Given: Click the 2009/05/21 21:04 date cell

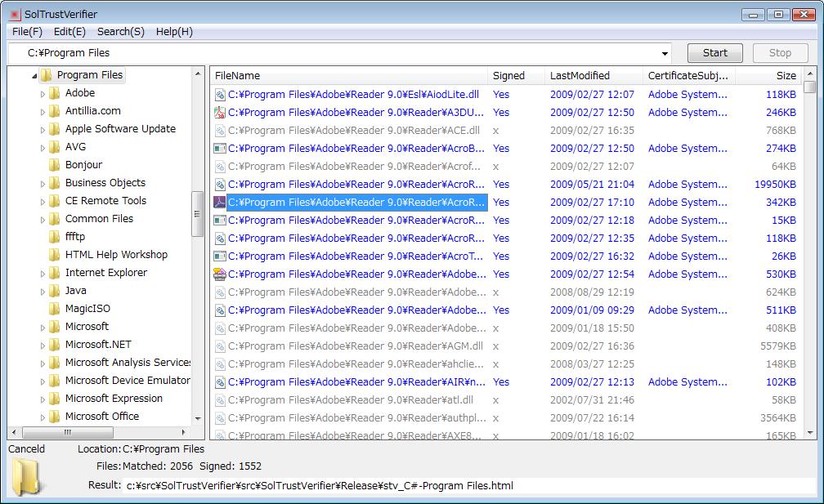Looking at the screenshot, I should click(592, 185).
